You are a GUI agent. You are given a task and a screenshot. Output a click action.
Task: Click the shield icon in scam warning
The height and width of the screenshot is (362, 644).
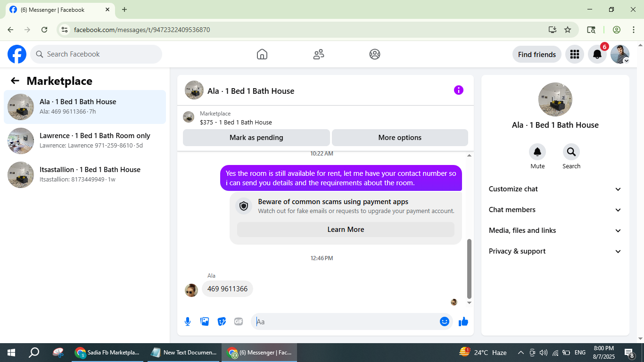click(x=244, y=206)
